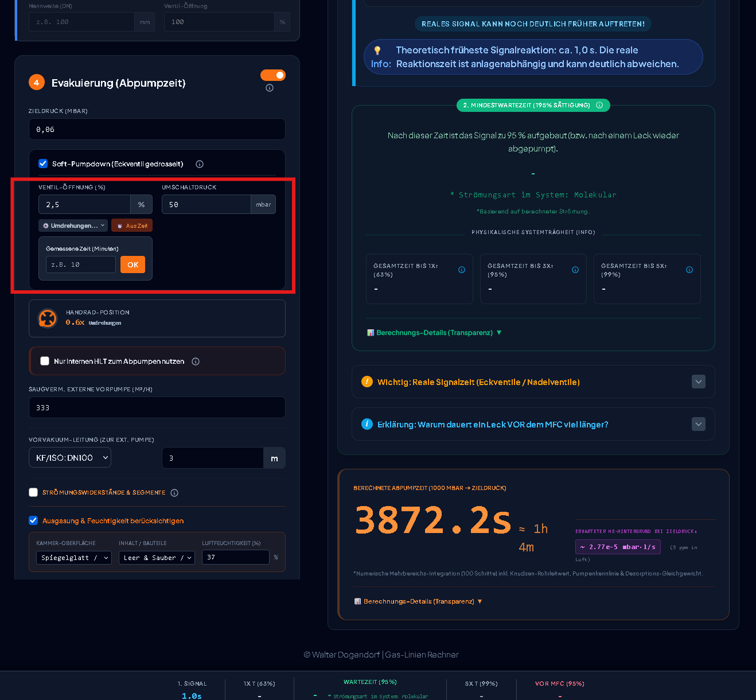Click the orange warning icon beside Wichtig
Viewport: 756px width, 700px height.
point(367,382)
